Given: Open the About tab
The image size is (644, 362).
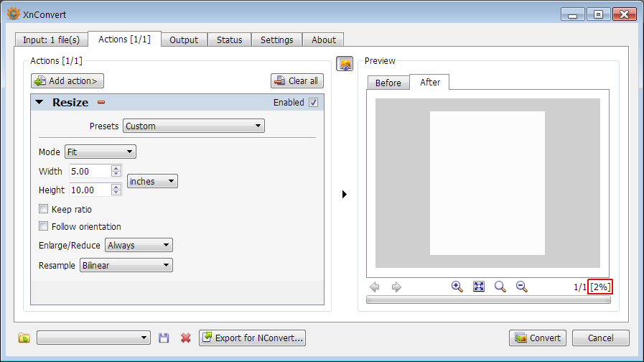Looking at the screenshot, I should [324, 40].
